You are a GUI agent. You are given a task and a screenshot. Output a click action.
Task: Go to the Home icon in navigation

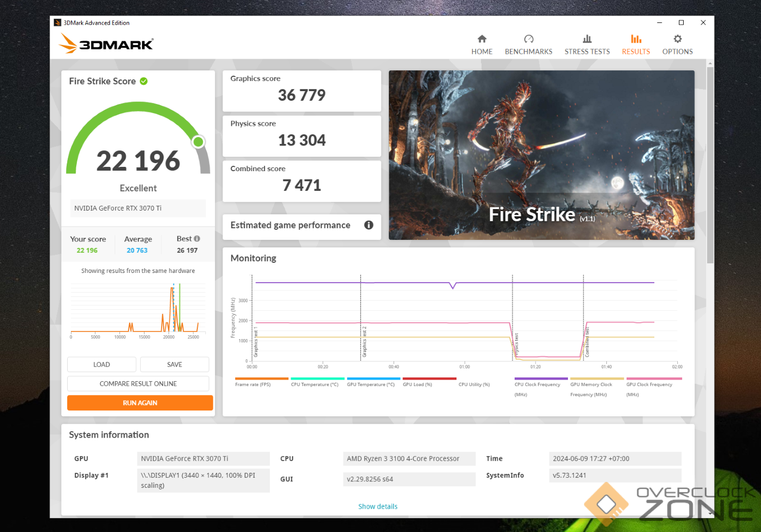[x=482, y=39]
